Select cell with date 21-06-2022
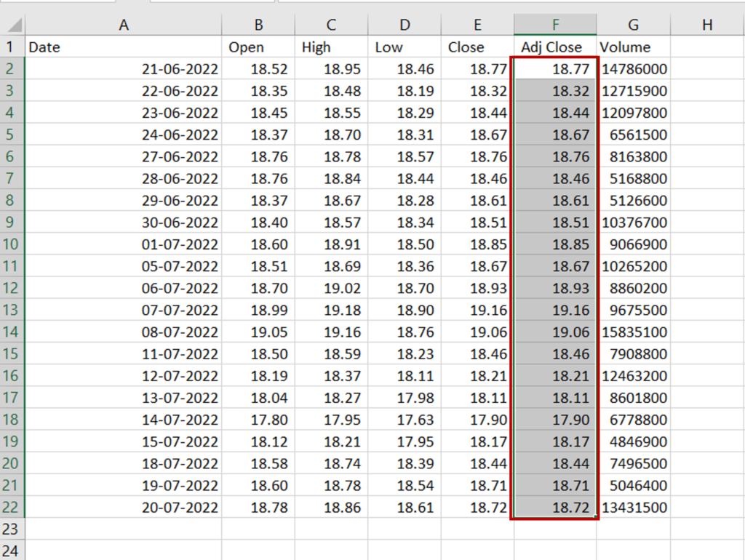Viewport: 745px width, 560px height. (x=124, y=69)
